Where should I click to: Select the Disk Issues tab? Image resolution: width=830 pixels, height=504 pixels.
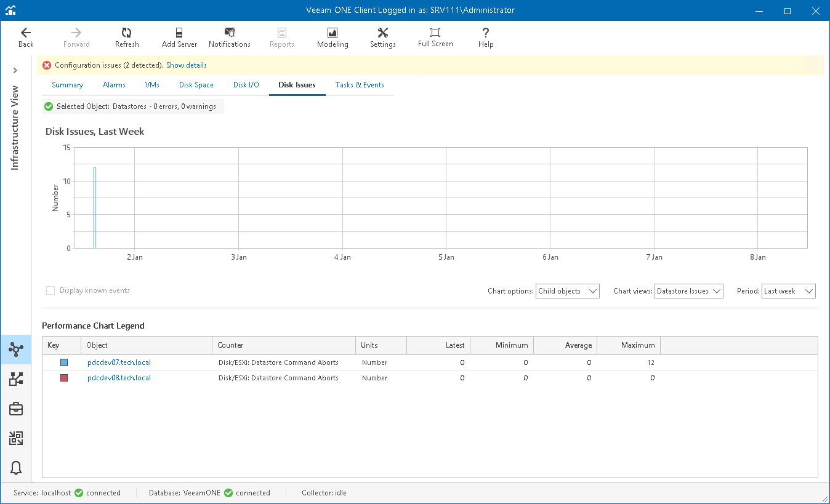point(297,85)
